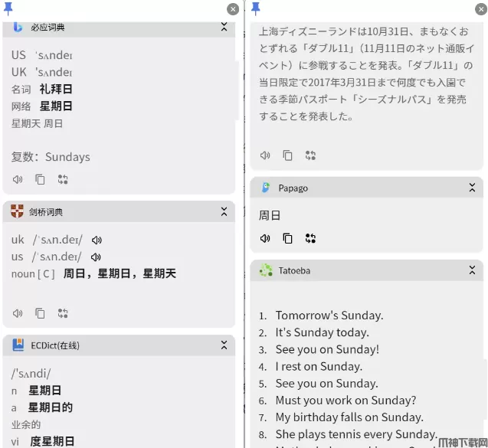Pin the right translation window
This screenshot has width=488, height=448.
click(x=256, y=8)
